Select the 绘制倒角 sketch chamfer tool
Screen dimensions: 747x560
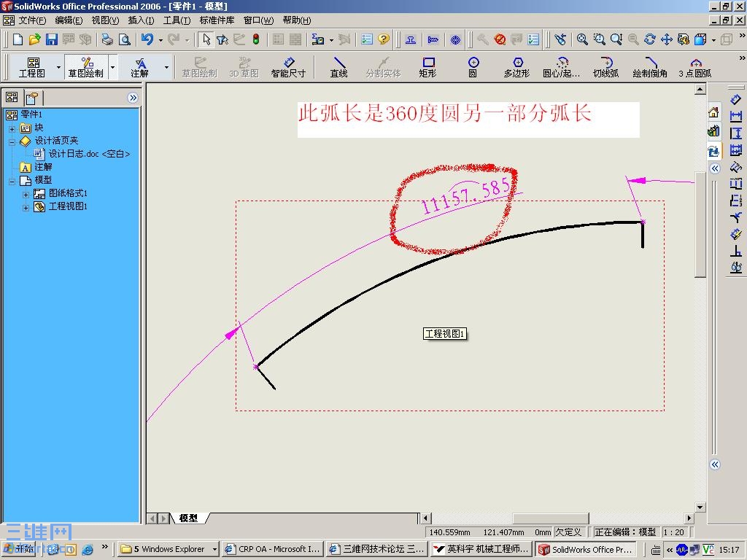point(650,68)
